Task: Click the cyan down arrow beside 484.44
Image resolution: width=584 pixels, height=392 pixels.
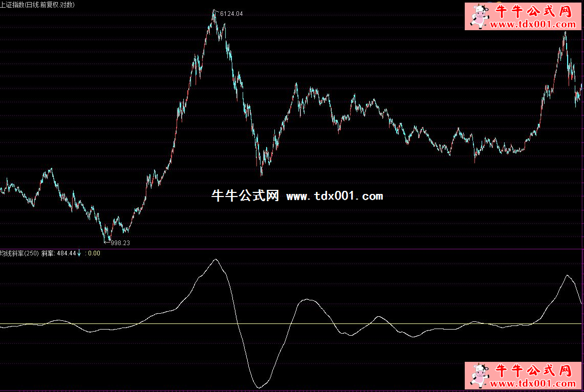Action: pyautogui.click(x=79, y=253)
